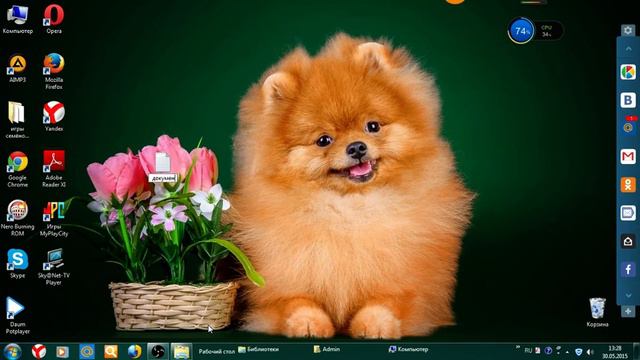Screen dimensions: 640x360
Task: Open Библиотеки from the taskbar
Action: [259, 349]
